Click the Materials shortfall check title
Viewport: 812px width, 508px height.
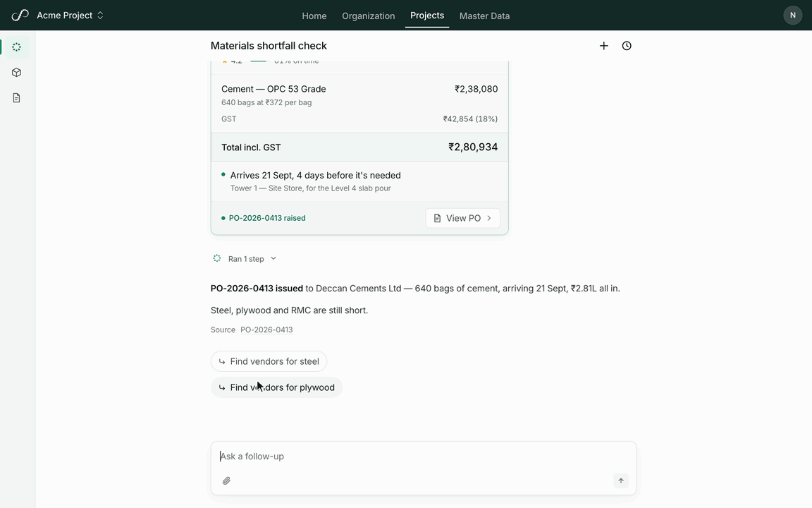(269, 46)
